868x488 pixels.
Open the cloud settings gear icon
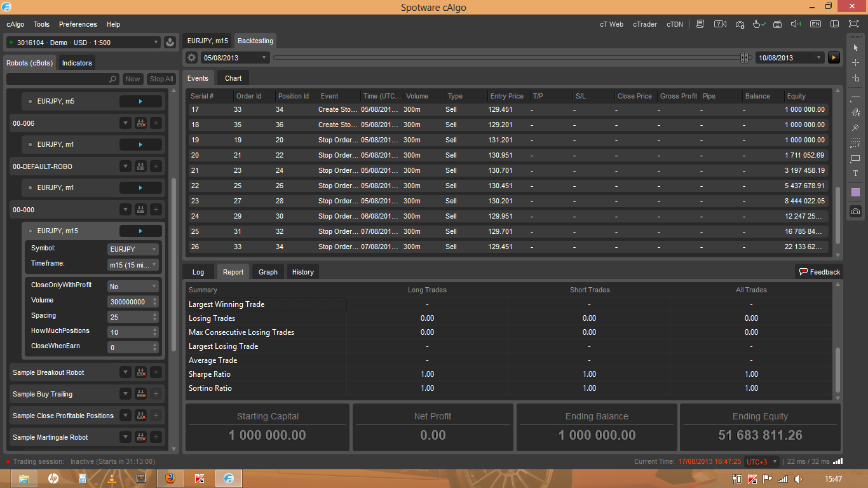tap(740, 24)
